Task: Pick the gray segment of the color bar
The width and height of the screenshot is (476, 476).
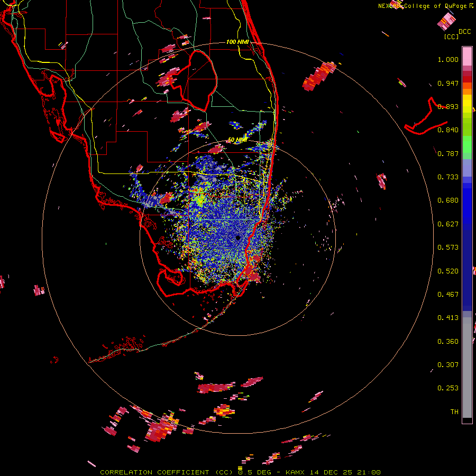Action: (x=467, y=368)
